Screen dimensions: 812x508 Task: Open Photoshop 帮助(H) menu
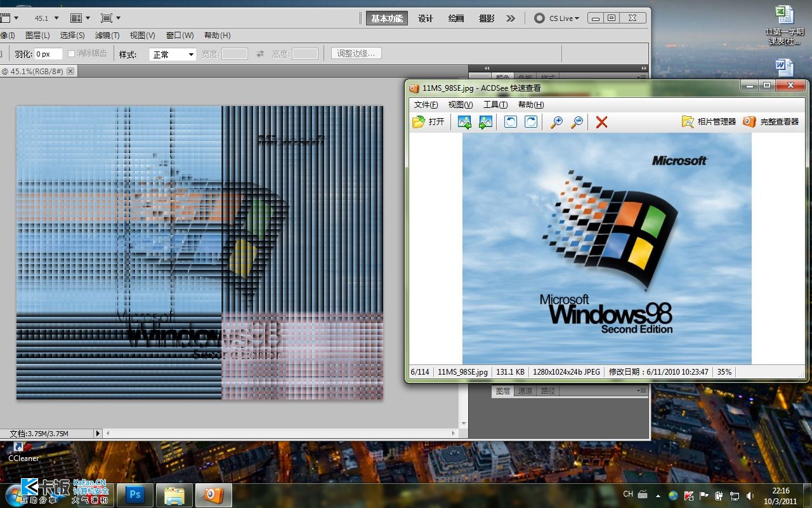point(217,36)
